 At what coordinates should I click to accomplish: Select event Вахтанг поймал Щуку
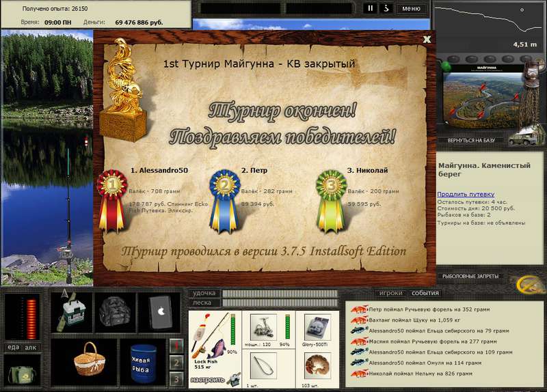click(x=414, y=320)
